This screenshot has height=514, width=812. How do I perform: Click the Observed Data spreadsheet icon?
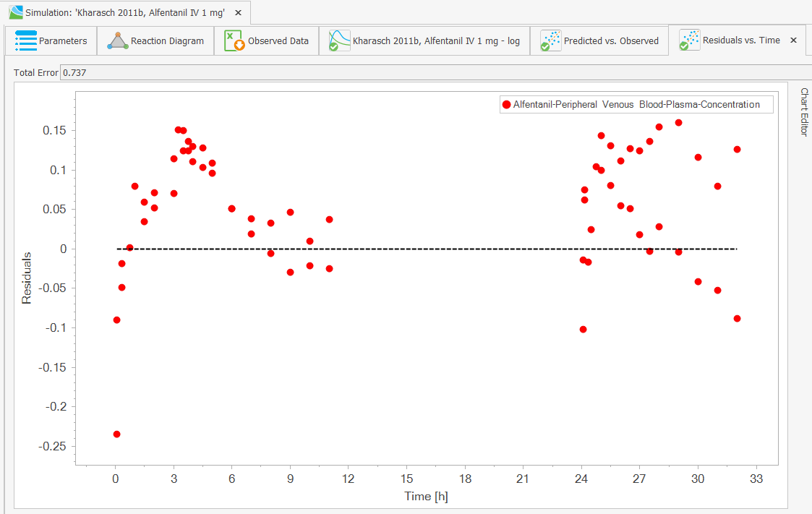coord(234,40)
